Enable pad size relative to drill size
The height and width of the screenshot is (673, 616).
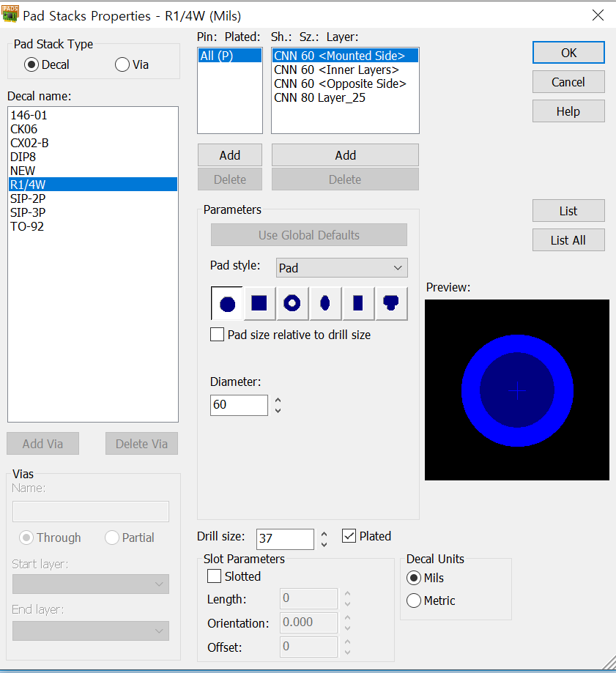coord(218,335)
